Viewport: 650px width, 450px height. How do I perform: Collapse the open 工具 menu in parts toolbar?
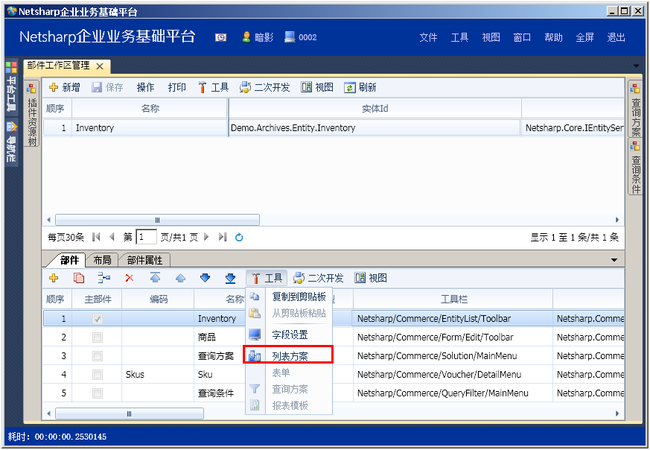tap(266, 278)
